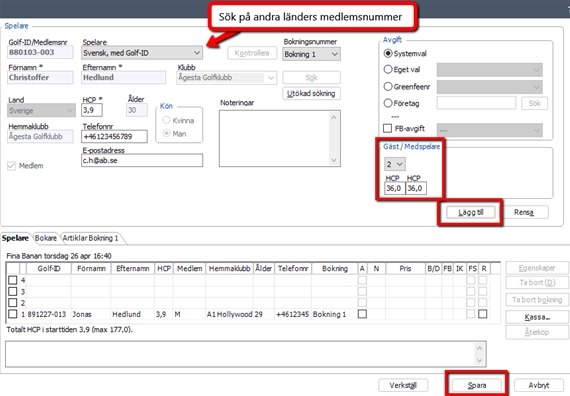
Task: Open the FB-avgift dropdown
Action: (x=489, y=130)
